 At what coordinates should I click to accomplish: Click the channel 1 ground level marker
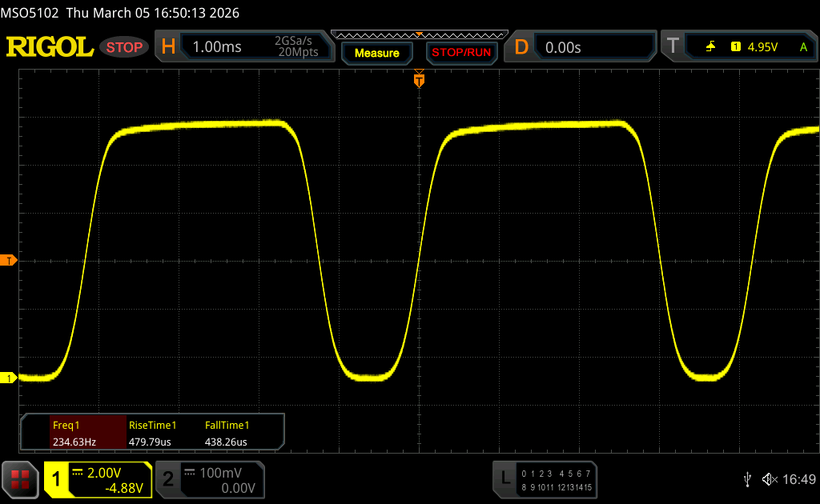coord(9,378)
